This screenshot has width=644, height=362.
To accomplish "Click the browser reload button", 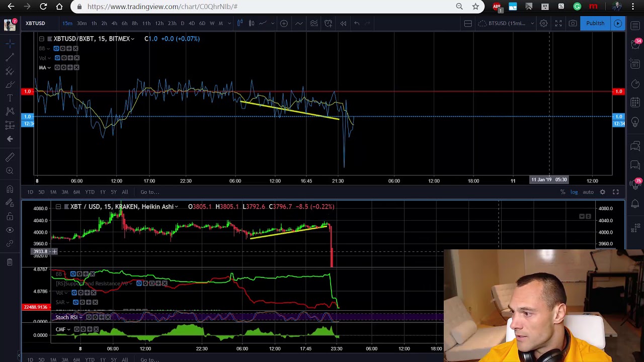I will click(43, 7).
